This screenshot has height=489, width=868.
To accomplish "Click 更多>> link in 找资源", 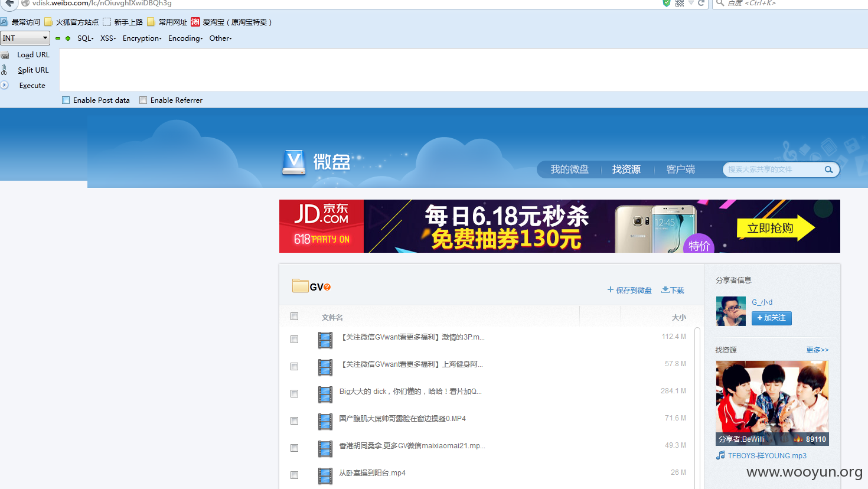I will pos(818,350).
